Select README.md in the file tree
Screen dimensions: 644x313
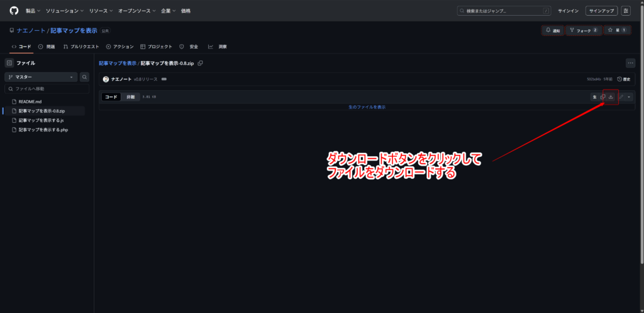(x=30, y=101)
